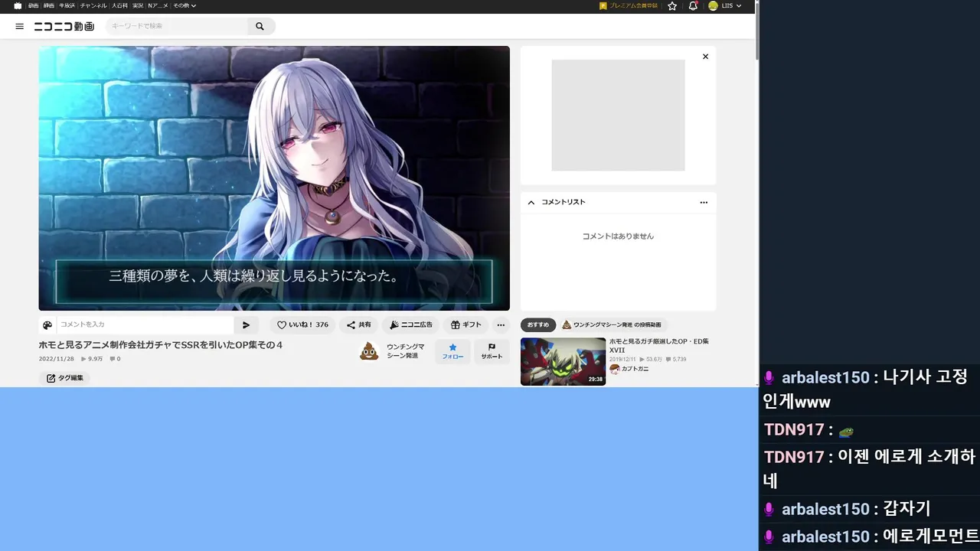Select the おすすめ tab
This screenshot has width=980, height=551.
pos(538,324)
